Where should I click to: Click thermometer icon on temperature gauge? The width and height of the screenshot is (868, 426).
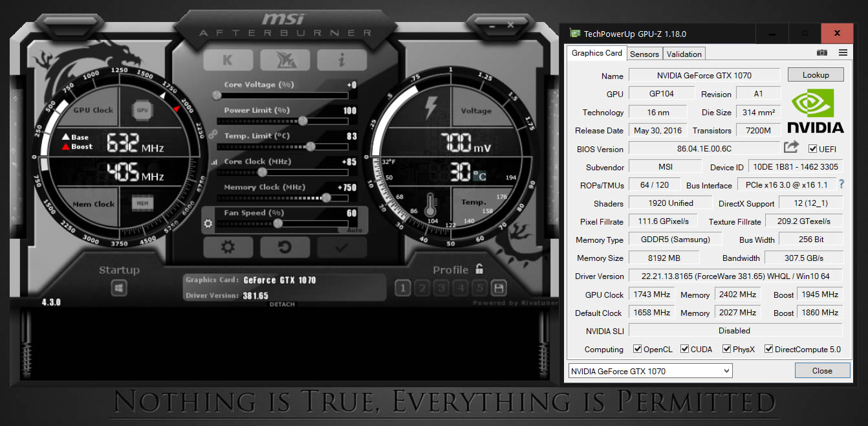(x=430, y=206)
